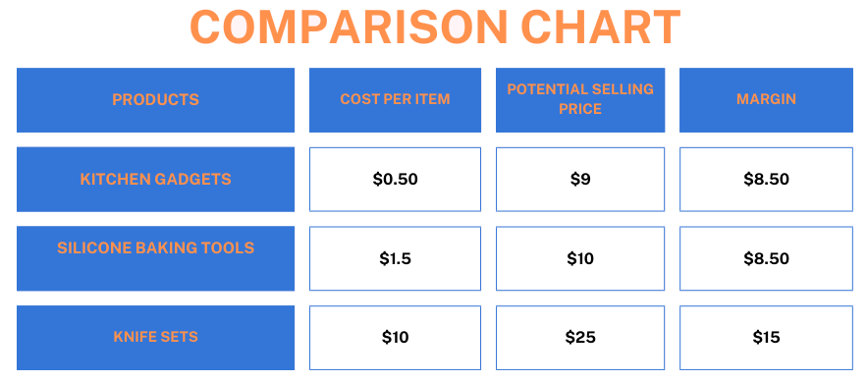Click the COMPARISON CHART title
The width and height of the screenshot is (868, 382).
(435, 27)
